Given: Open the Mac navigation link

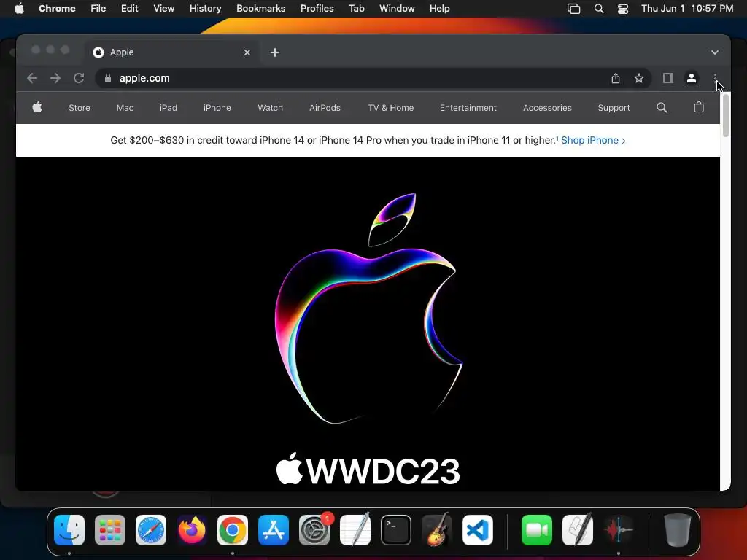Looking at the screenshot, I should pos(125,108).
